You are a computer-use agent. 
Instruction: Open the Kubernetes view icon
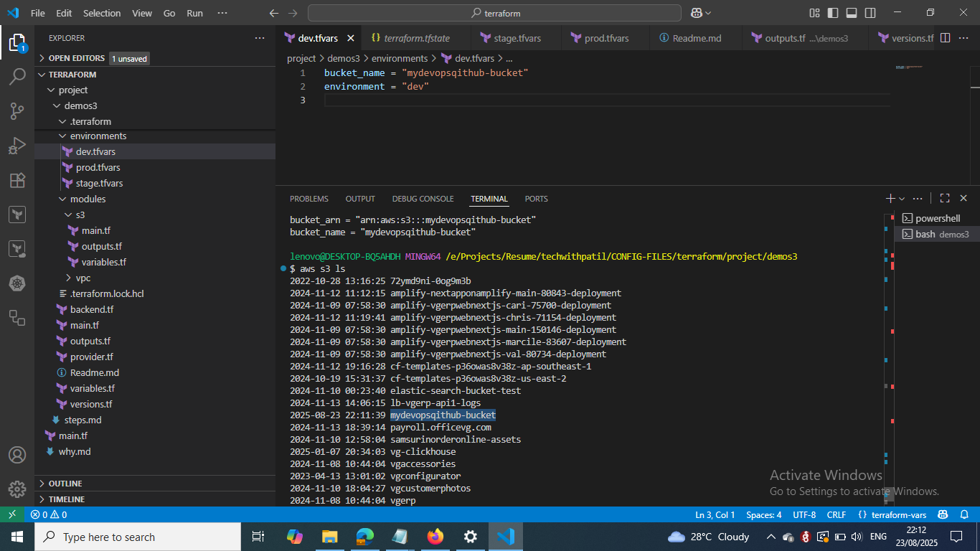[x=17, y=283]
